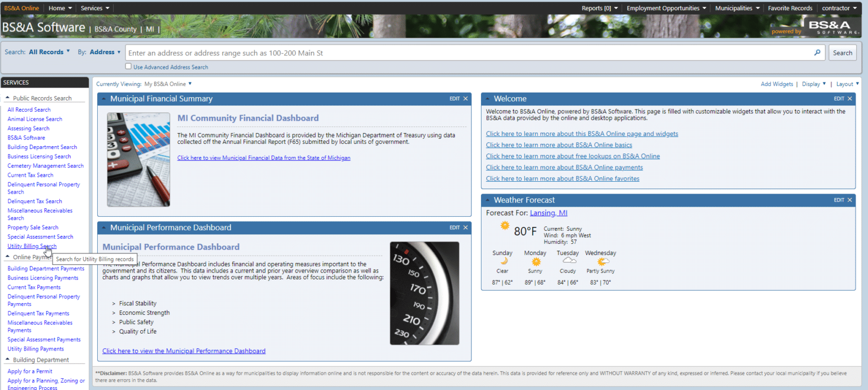Enable Use Advanced Address Search checkbox
Viewport: 868px width, 390px height.
coord(129,67)
